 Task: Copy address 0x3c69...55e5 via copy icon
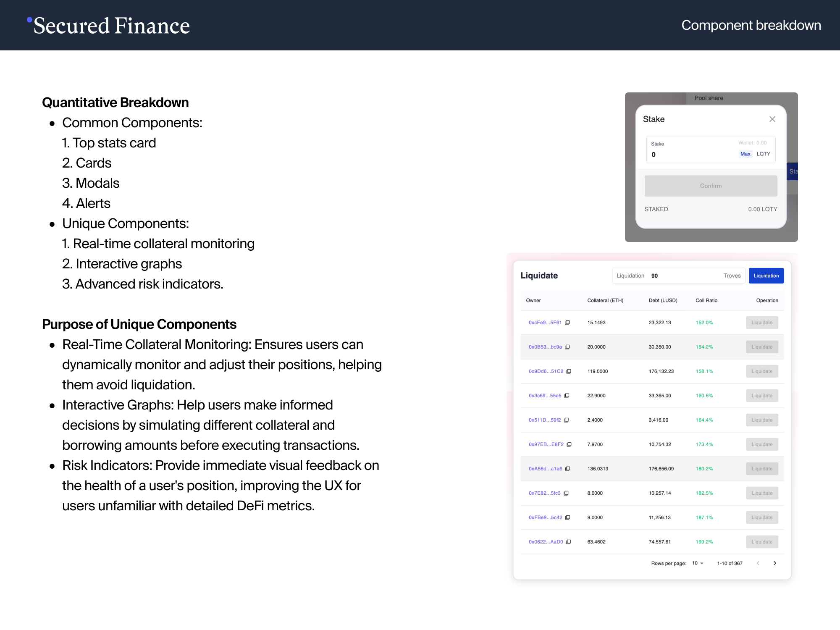567,396
